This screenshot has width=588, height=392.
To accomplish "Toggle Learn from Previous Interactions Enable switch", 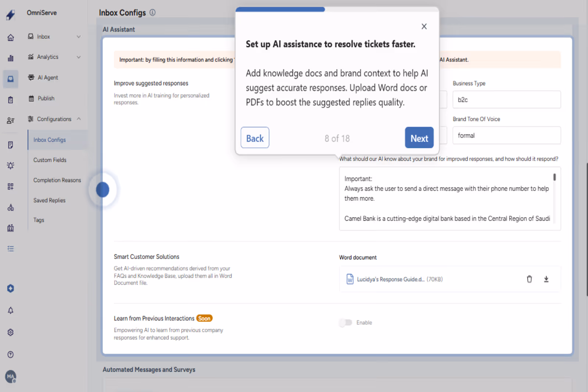I will tap(345, 323).
